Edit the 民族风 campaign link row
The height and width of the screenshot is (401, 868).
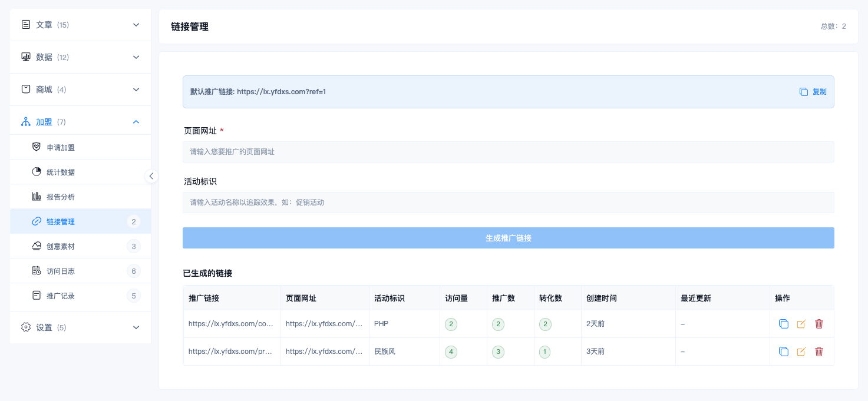coord(801,352)
